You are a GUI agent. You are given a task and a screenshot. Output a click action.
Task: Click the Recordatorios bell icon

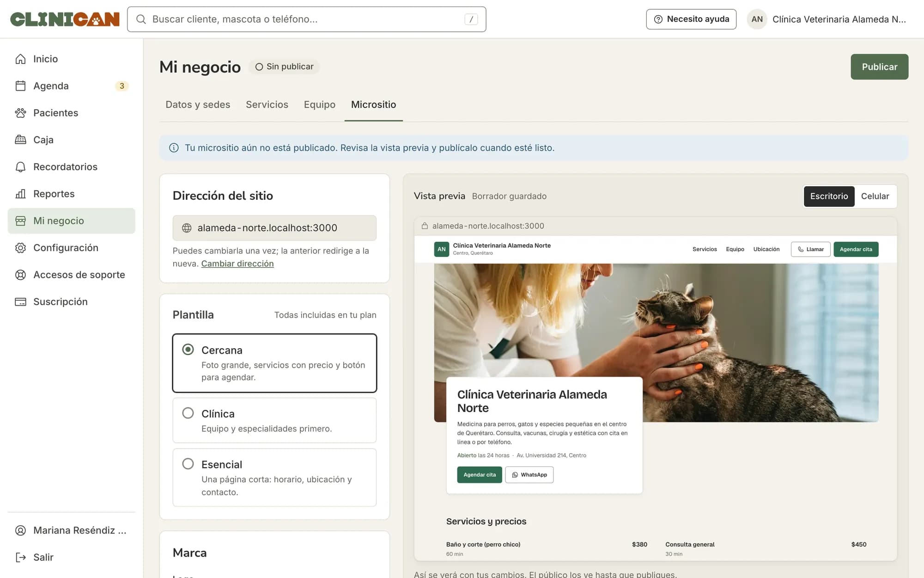[20, 167]
